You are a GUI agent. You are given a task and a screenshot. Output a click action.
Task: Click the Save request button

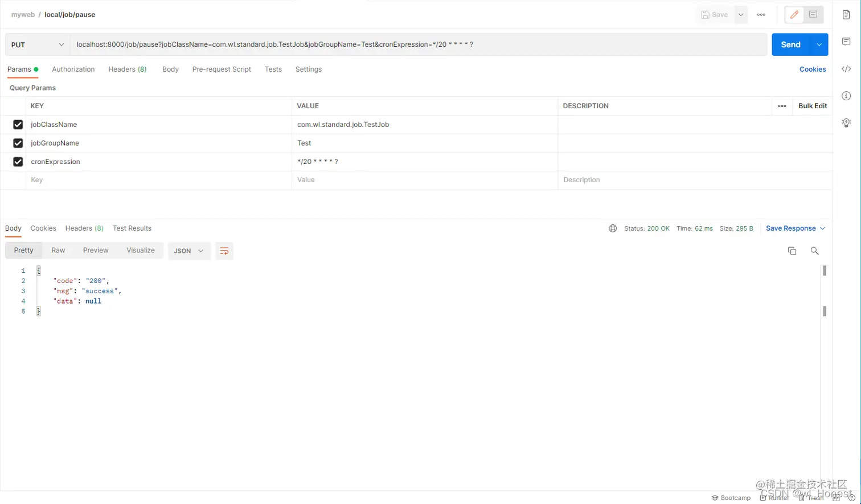(x=715, y=15)
